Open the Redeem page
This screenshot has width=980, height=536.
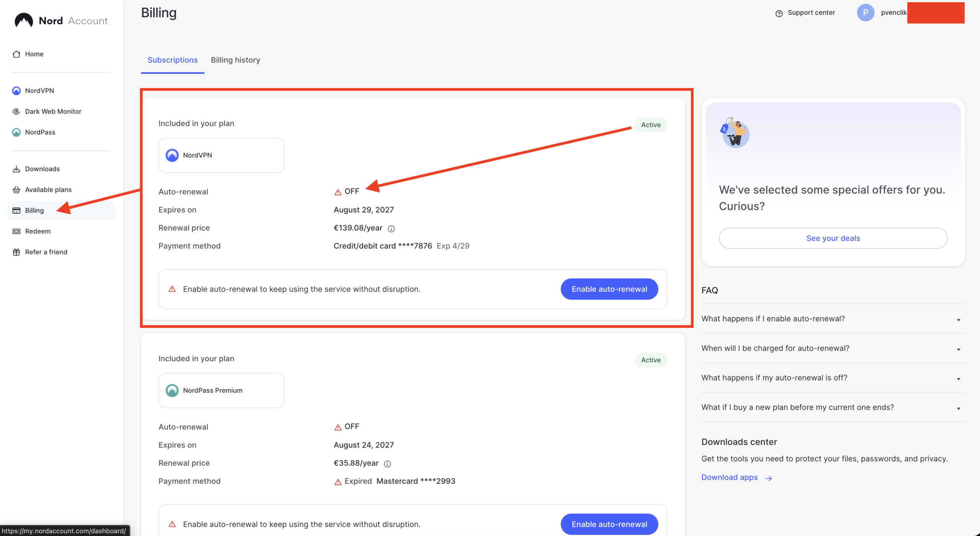(x=38, y=231)
